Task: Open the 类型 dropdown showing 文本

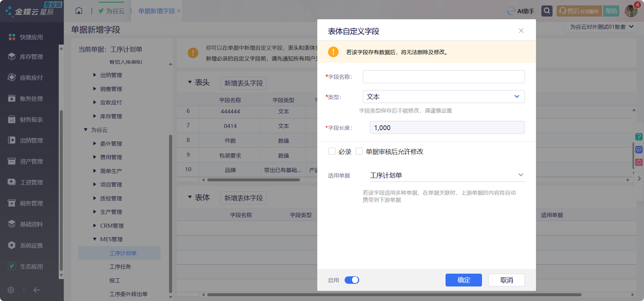Action: [444, 97]
